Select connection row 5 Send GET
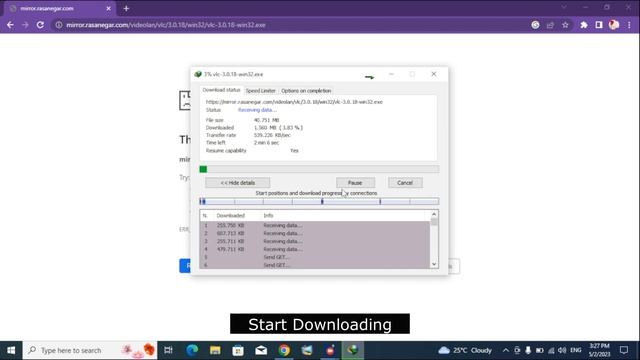640x360 pixels. tap(314, 257)
